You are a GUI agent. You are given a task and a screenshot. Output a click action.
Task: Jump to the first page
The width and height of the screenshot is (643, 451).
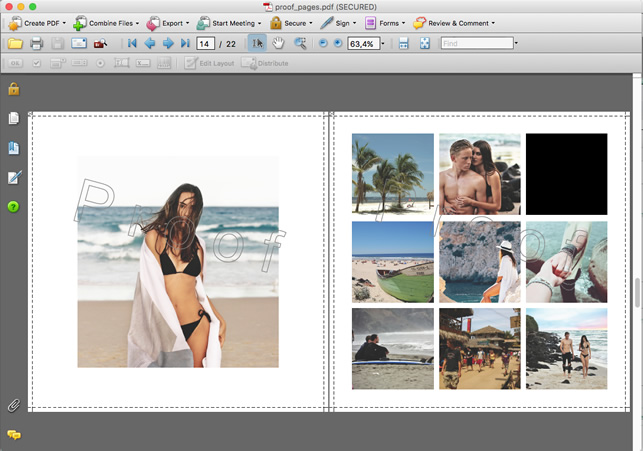(132, 43)
